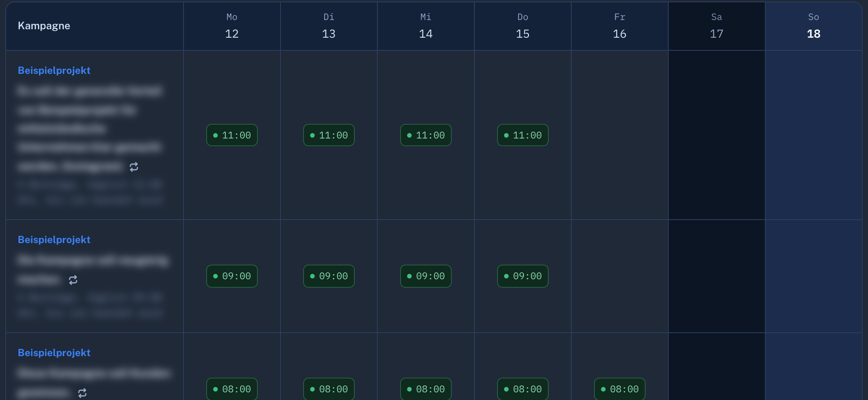Click the Di 13 column header
The height and width of the screenshot is (400, 868).
click(x=329, y=26)
